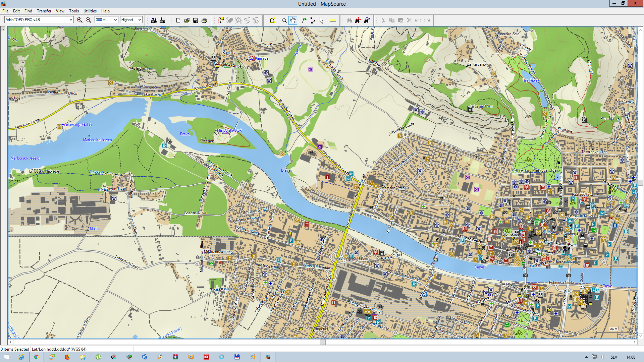Click the Zoom Out magnifier icon
The image size is (644, 362).
click(x=89, y=20)
